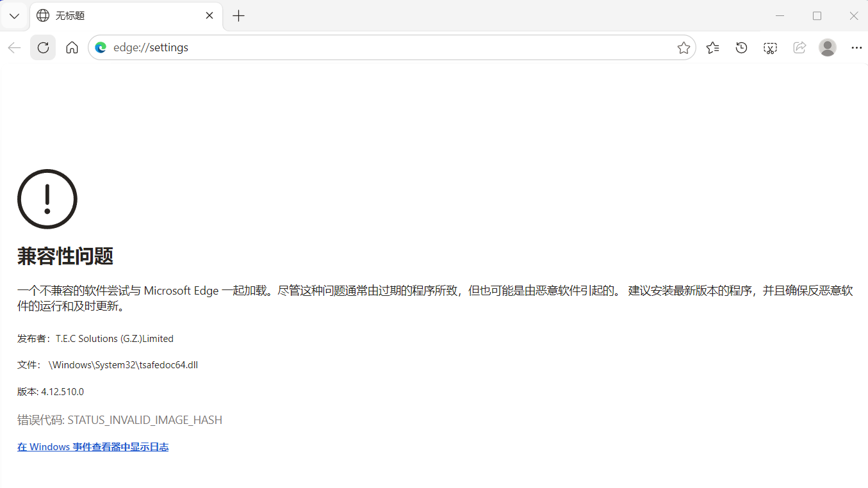Add this page to favorites with star
Viewport: 868px width, 488px height.
pos(684,47)
